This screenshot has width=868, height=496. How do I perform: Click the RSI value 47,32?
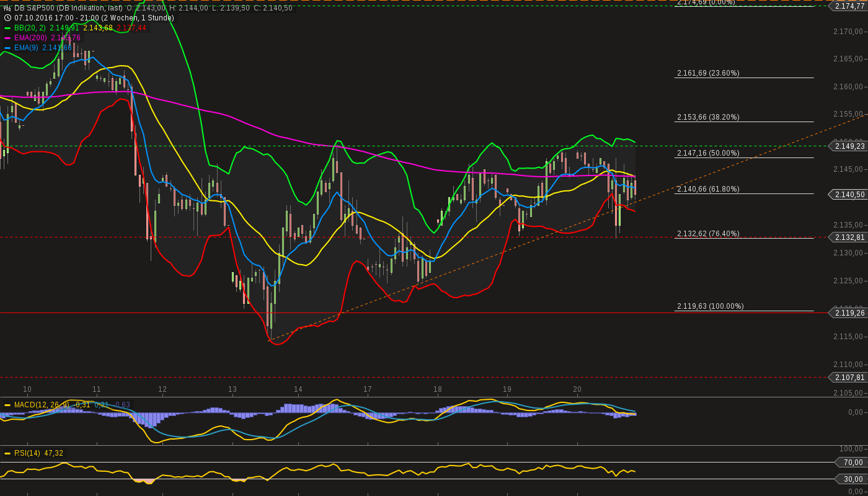53,453
